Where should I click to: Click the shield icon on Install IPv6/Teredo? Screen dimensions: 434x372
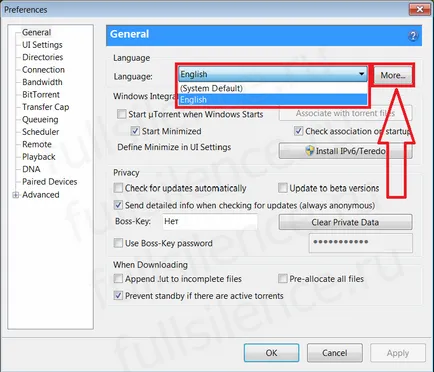pyautogui.click(x=310, y=151)
